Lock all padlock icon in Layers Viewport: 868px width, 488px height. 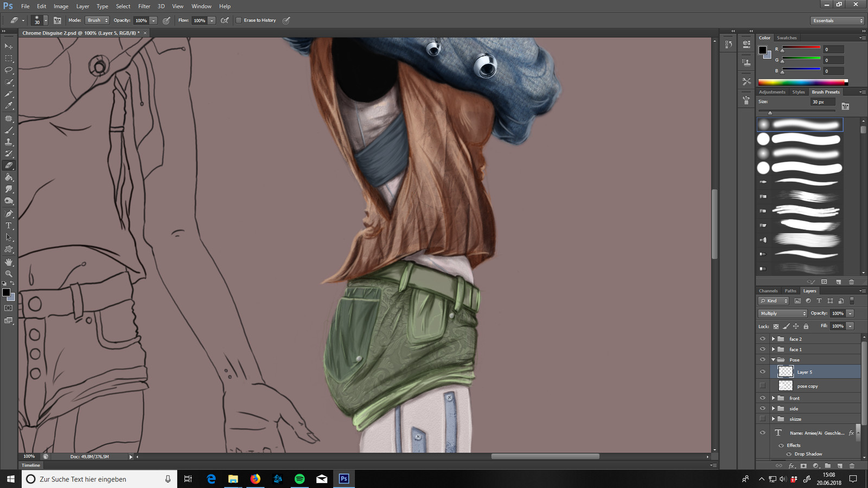click(806, 326)
